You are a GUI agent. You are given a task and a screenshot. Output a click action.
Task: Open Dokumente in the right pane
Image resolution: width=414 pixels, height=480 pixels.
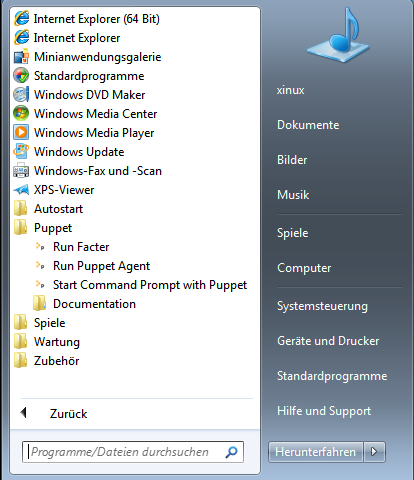(x=308, y=125)
